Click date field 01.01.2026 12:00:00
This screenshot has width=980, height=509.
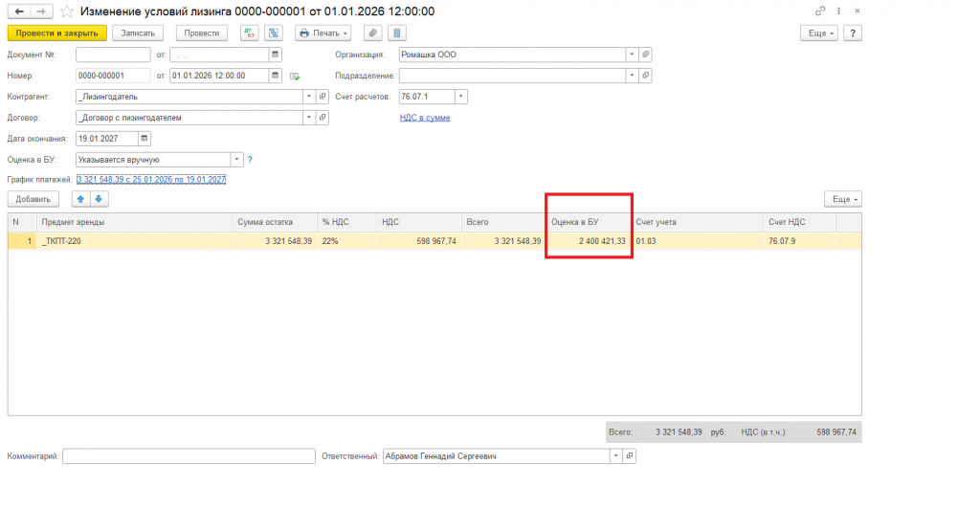pos(219,76)
